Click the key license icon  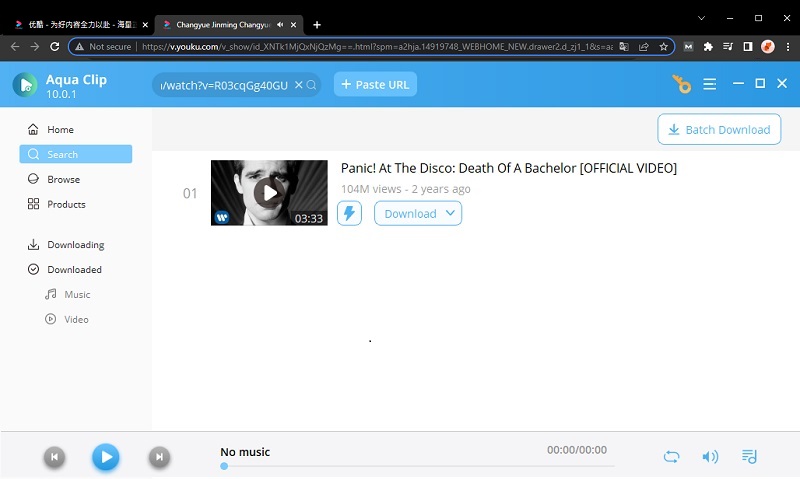point(682,84)
